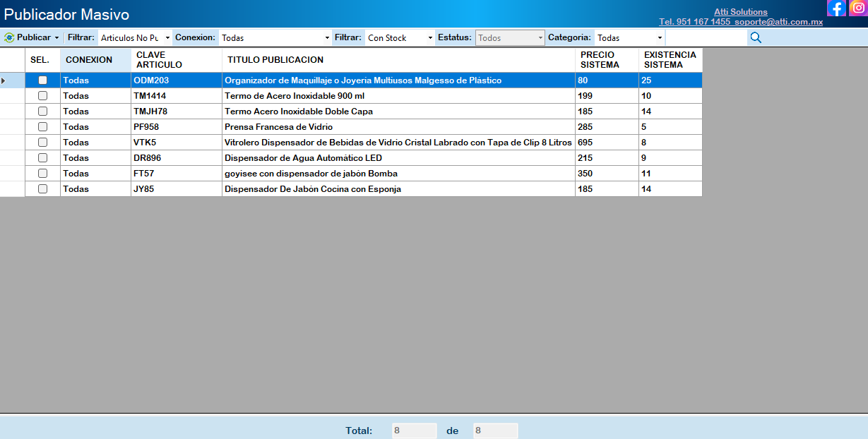Select the checkbox for Prensa Francesa de Vidrio

(x=42, y=127)
